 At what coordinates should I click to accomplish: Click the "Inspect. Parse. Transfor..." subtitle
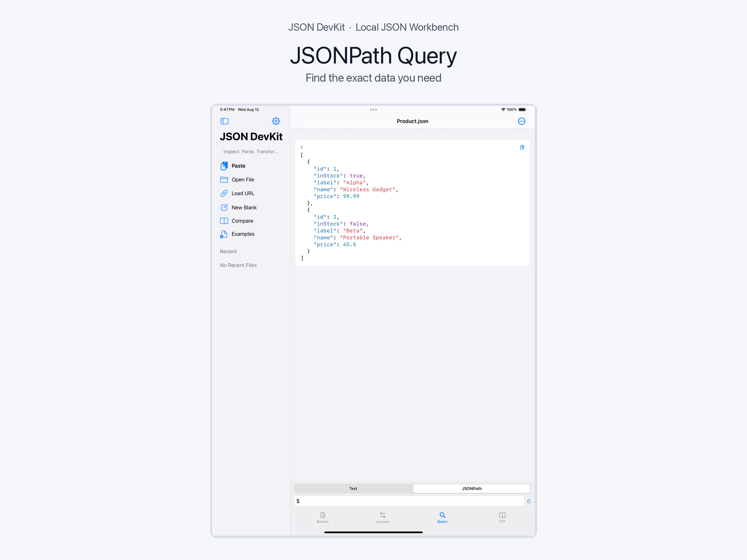(250, 152)
